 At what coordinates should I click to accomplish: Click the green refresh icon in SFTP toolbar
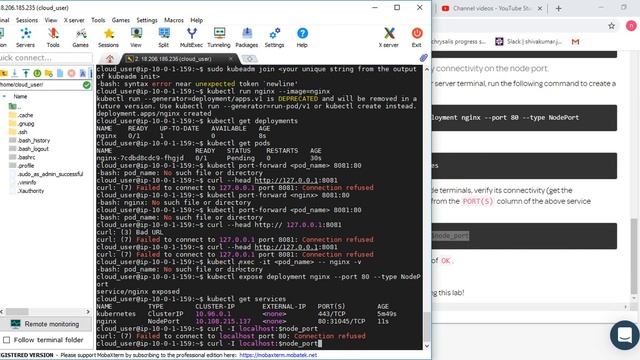(x=37, y=73)
